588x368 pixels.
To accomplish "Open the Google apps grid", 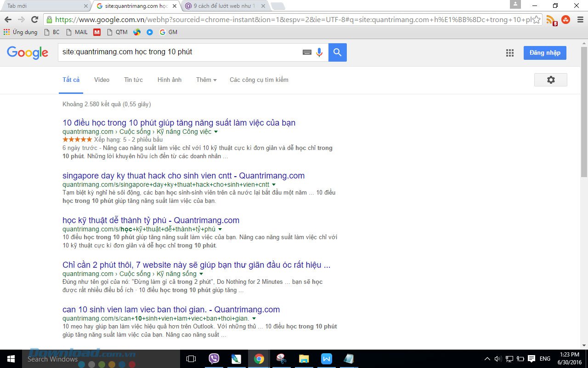I will coord(510,53).
